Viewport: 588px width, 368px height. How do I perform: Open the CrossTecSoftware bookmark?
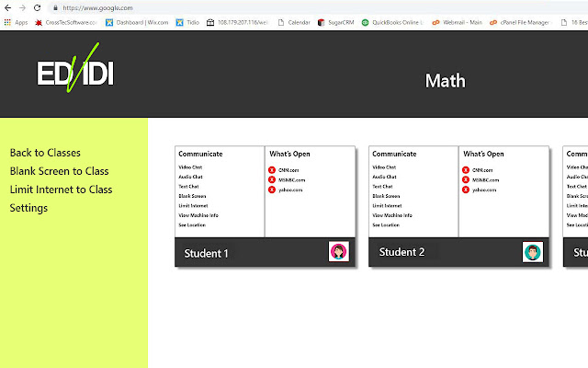coord(65,22)
